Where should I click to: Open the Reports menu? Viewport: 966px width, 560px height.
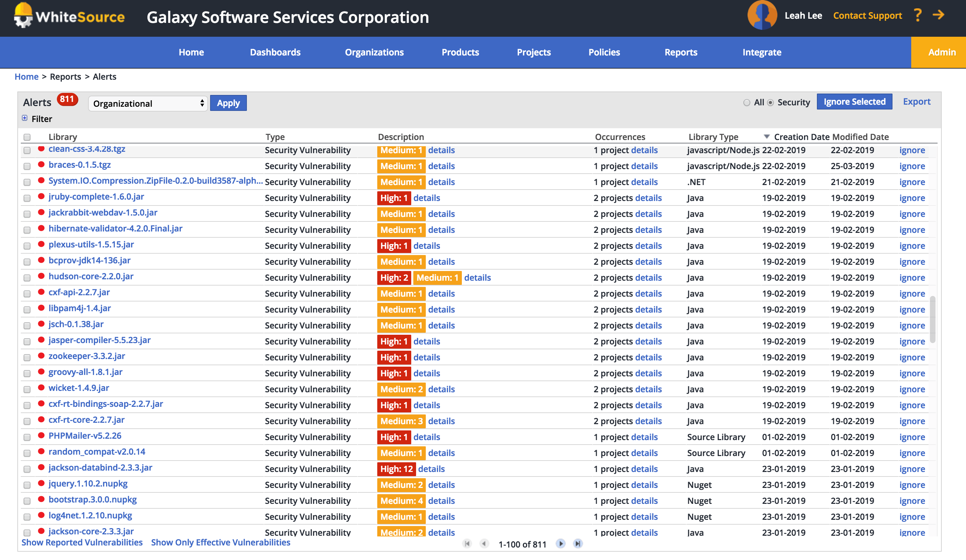[681, 52]
